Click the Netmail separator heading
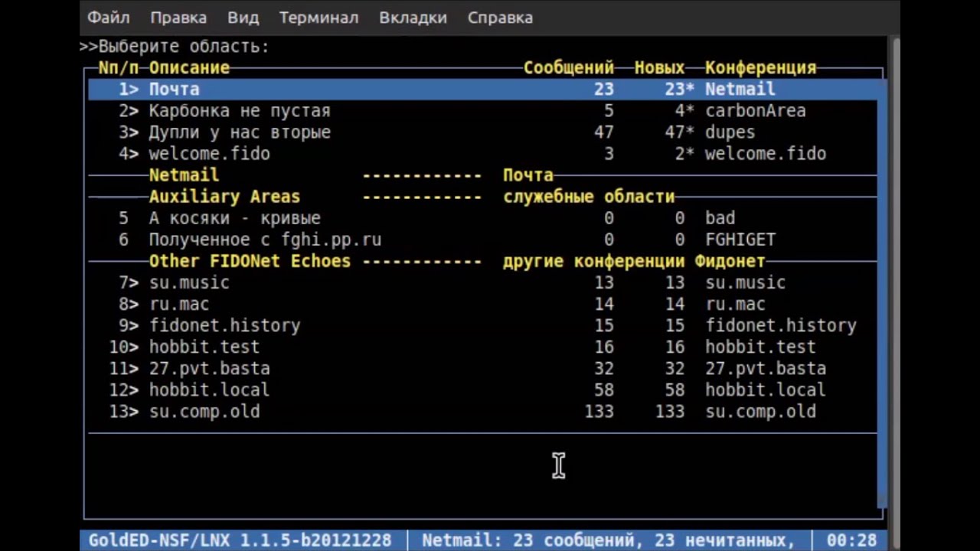The image size is (980, 551). 184,175
